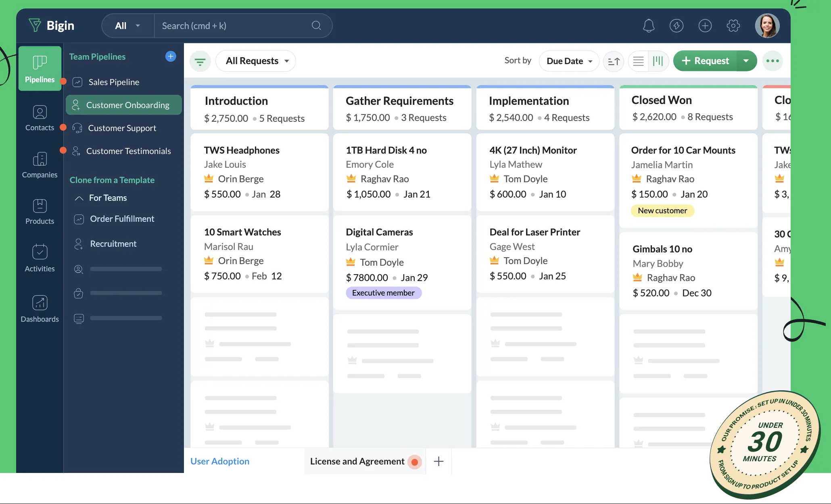Open the Order Fulfillment template
Image resolution: width=831 pixels, height=504 pixels.
tap(122, 219)
